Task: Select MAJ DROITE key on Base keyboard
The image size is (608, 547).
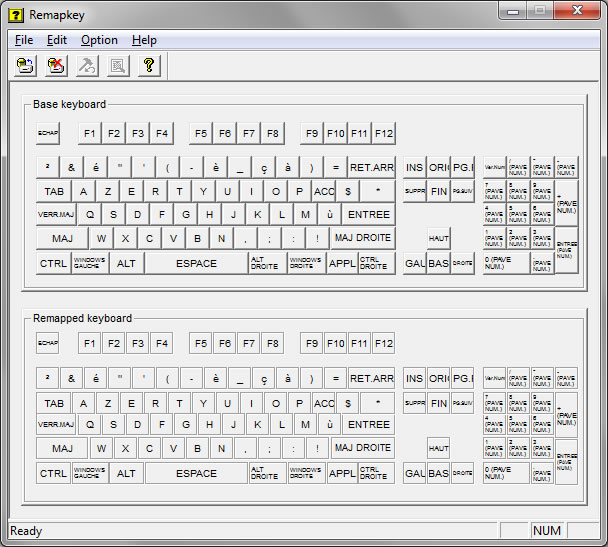Action: click(363, 238)
